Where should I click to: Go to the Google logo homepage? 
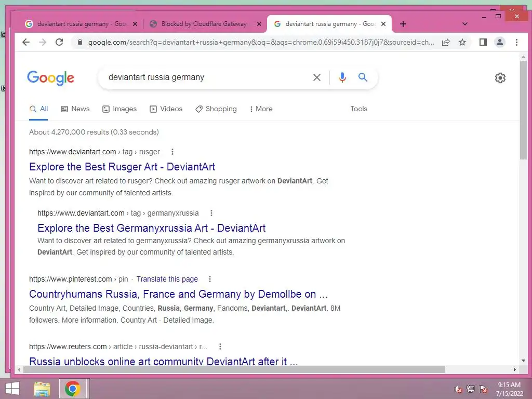click(50, 78)
